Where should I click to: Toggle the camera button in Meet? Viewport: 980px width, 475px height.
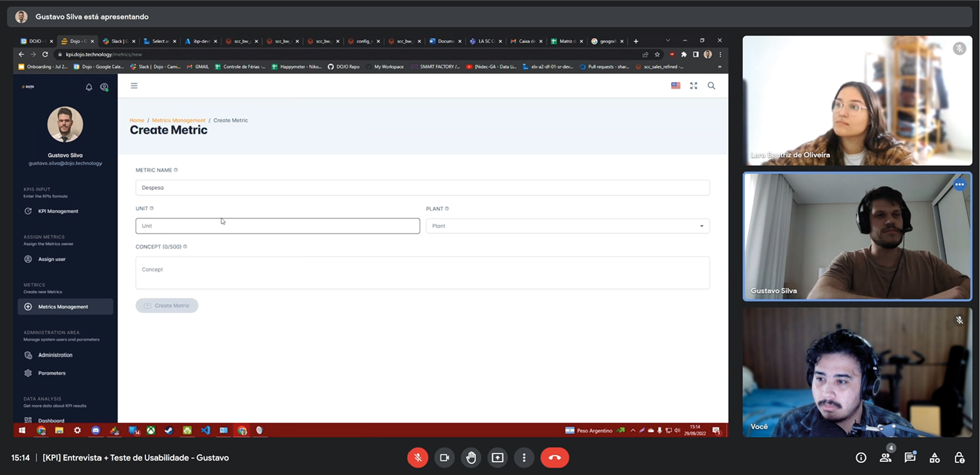coord(444,457)
